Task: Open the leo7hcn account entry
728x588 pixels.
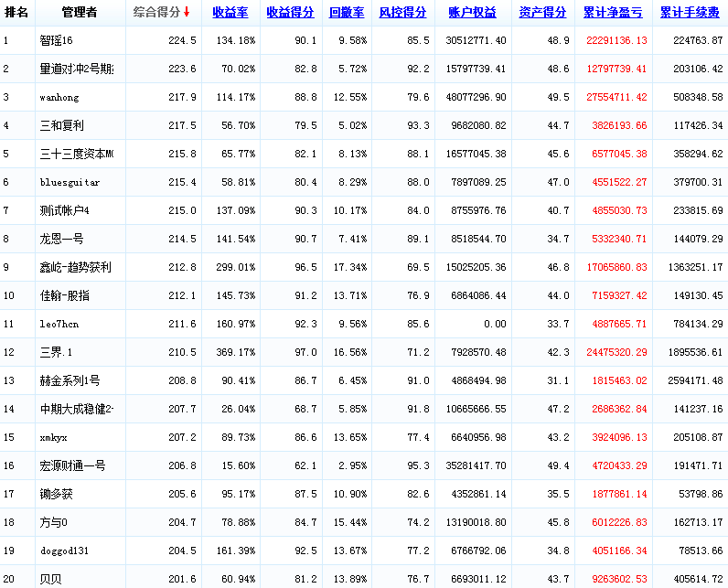Action: 59,325
